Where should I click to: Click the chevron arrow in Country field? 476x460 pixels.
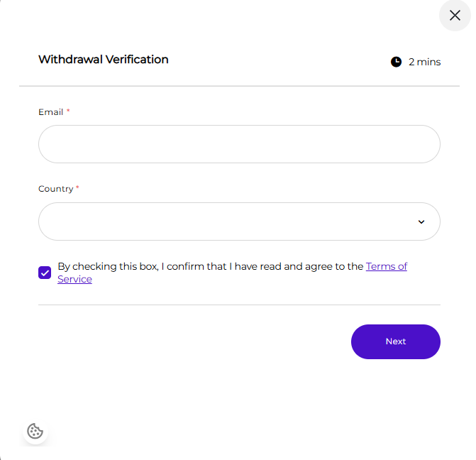(x=421, y=221)
